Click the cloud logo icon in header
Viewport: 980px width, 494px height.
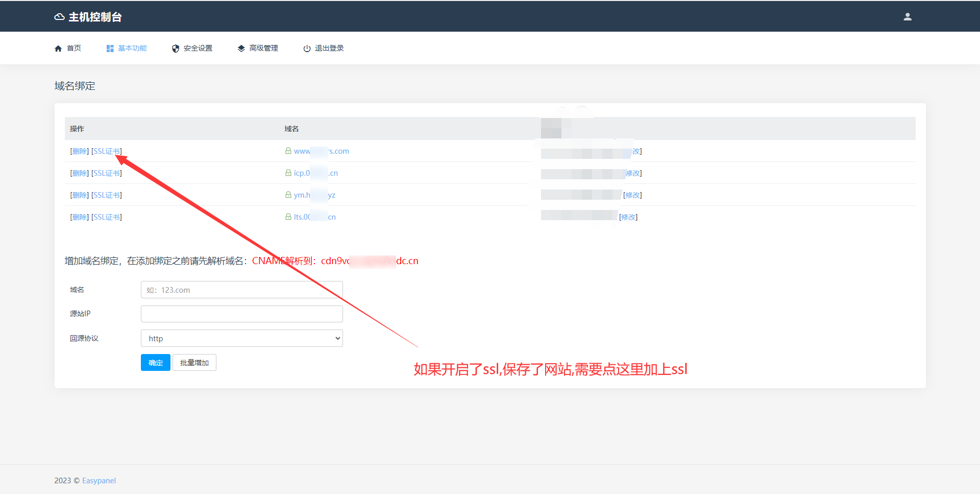(59, 17)
